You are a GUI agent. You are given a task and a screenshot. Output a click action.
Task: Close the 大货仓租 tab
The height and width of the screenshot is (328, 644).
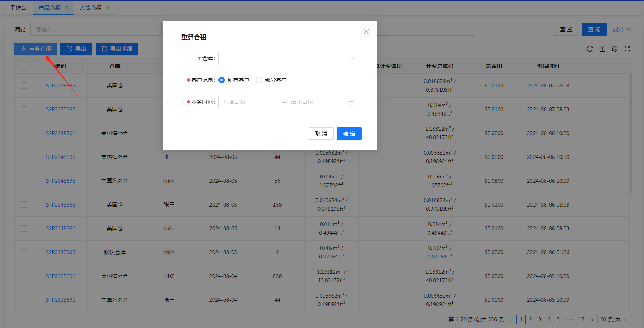tap(108, 8)
